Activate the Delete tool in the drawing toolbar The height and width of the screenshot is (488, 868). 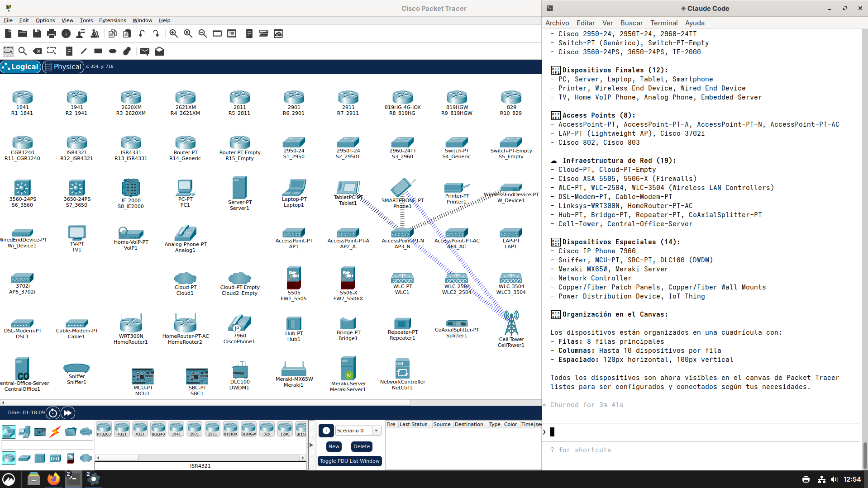(38, 51)
